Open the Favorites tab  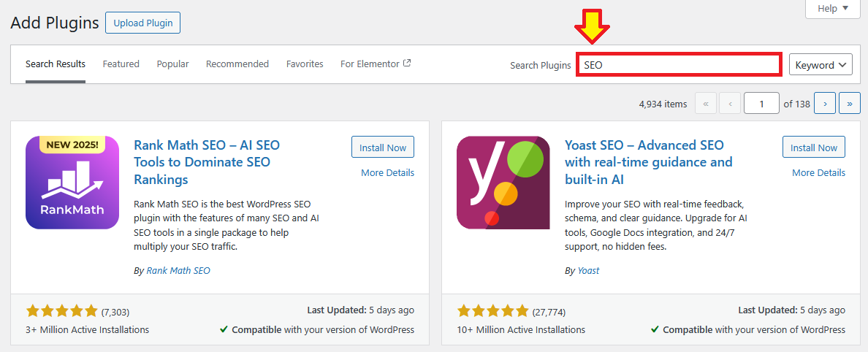tap(305, 64)
